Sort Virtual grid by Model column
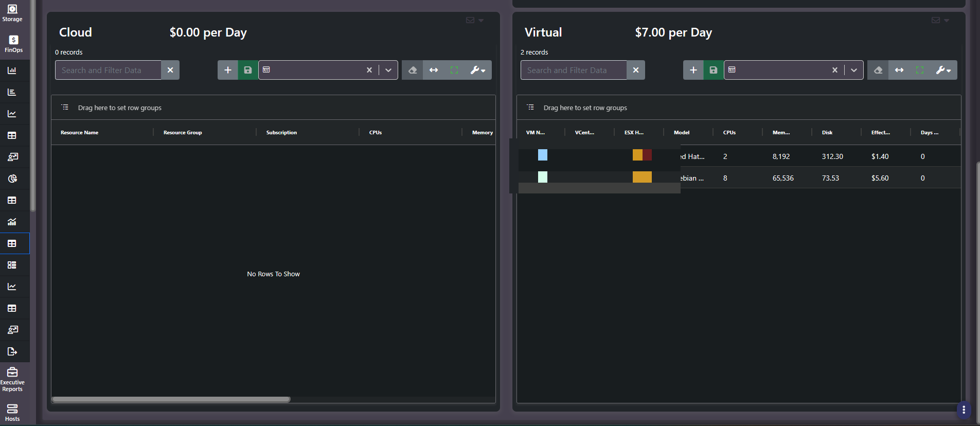The width and height of the screenshot is (980, 426). [x=682, y=132]
